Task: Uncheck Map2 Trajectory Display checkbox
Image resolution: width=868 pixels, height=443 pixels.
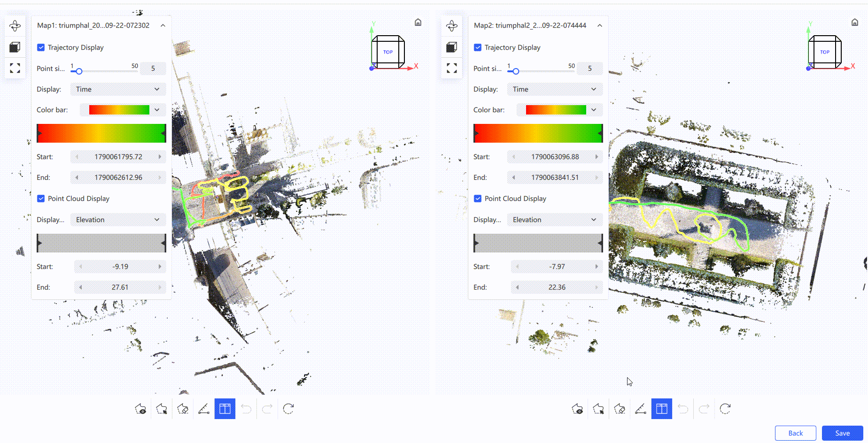Action: click(x=478, y=47)
